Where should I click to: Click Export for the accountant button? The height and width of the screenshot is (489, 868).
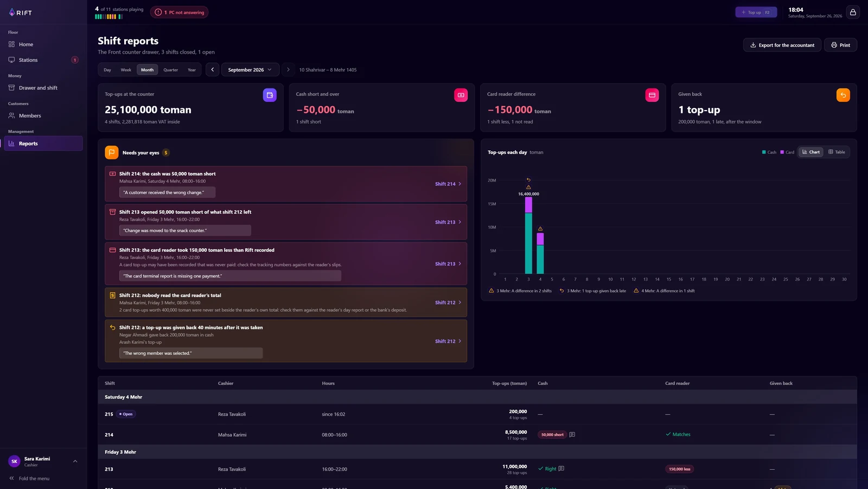tap(782, 45)
